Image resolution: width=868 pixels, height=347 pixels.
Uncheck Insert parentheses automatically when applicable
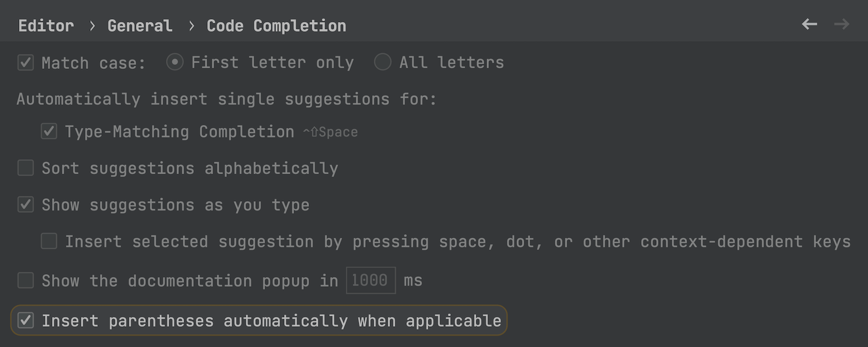pyautogui.click(x=25, y=320)
